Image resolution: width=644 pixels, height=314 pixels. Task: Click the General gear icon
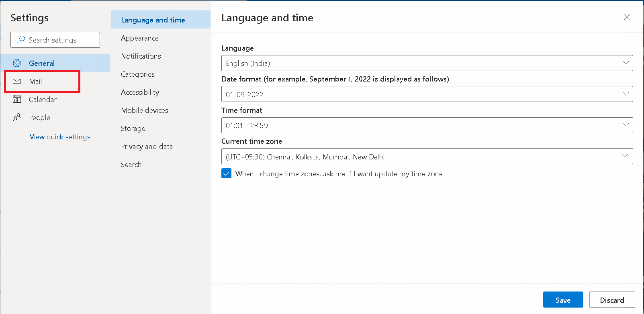[17, 63]
